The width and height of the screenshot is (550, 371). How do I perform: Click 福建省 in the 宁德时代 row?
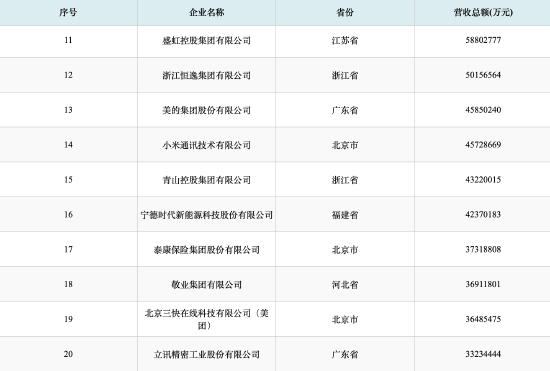[x=345, y=215]
